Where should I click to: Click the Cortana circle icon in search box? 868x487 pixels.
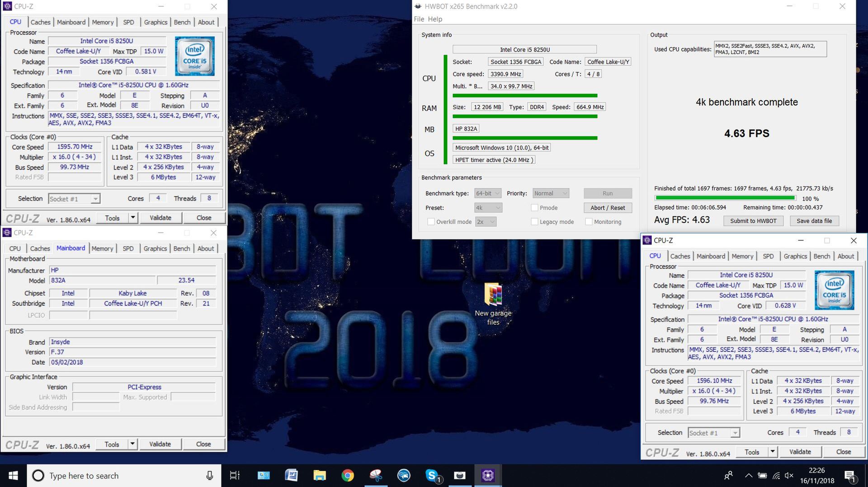click(38, 476)
